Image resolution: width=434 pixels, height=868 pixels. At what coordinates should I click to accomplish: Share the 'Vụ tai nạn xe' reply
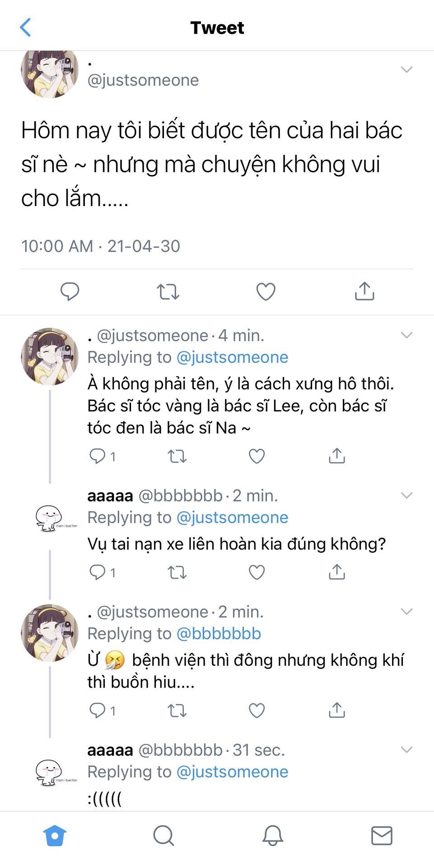tap(337, 572)
